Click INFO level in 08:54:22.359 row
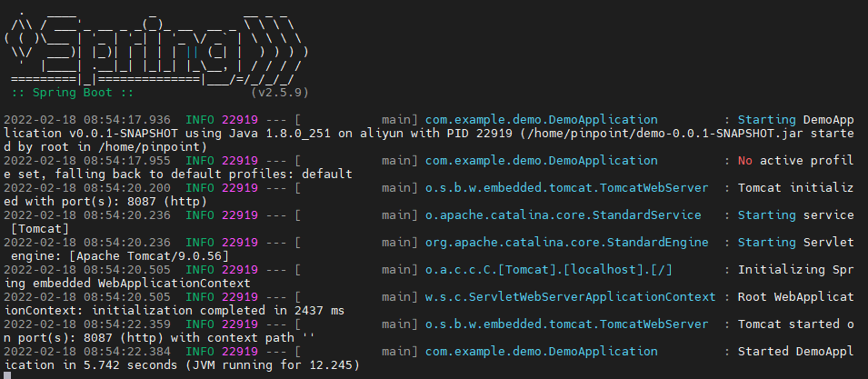Screen dimensions: 868x379 199,324
